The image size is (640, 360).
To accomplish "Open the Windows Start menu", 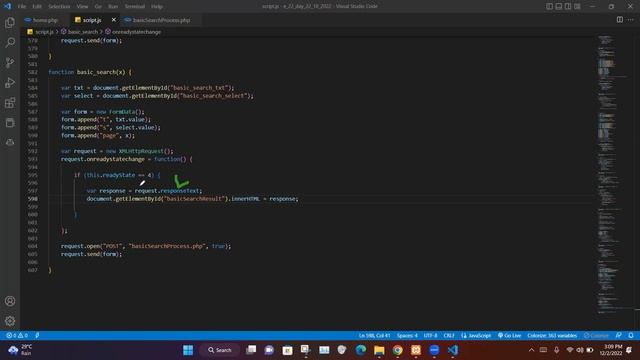I will pos(188,350).
